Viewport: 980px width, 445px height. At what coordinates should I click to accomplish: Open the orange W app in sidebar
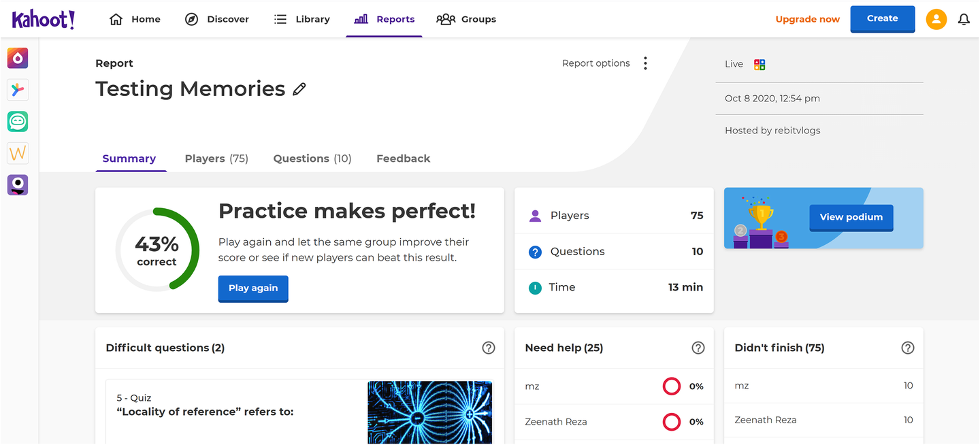(x=18, y=153)
